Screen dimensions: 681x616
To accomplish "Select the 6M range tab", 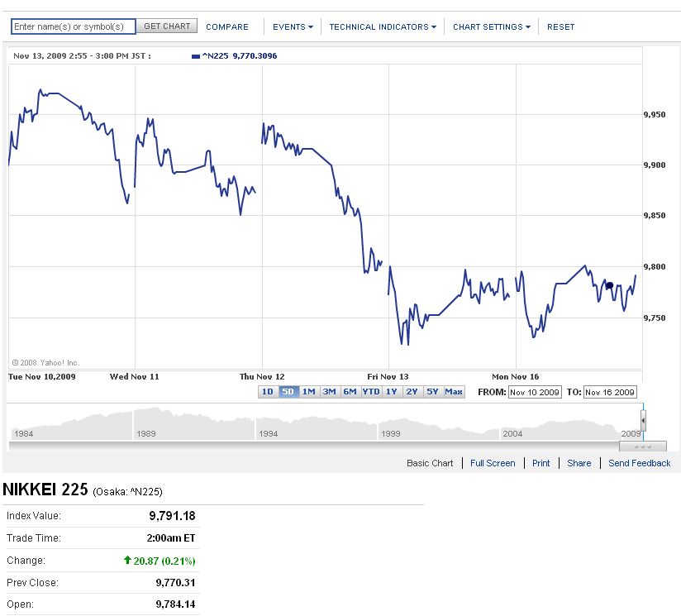I will [350, 392].
